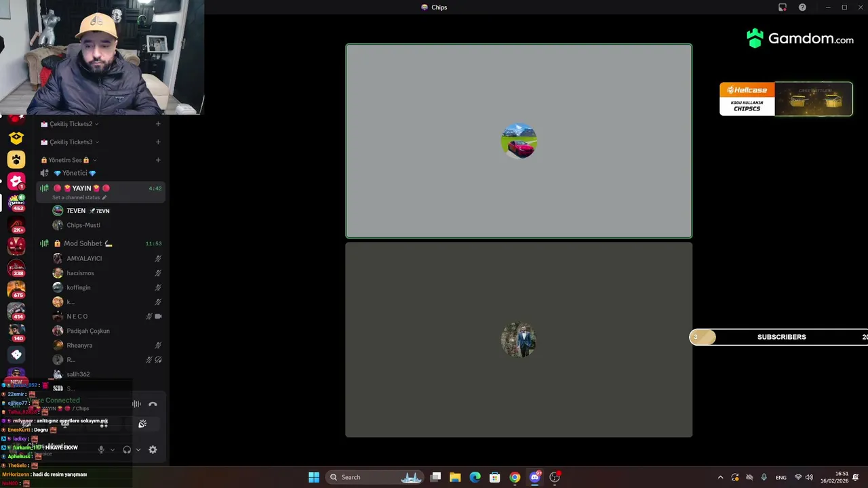
Task: Click the Discord help question-mark icon
Action: [802, 7]
